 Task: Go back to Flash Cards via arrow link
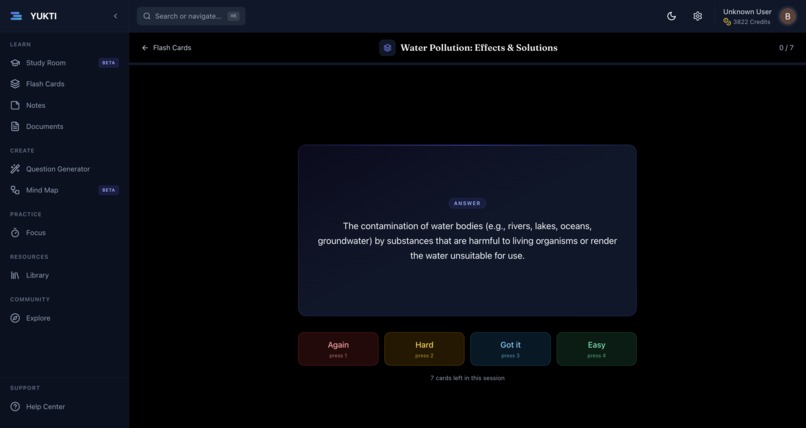tap(167, 48)
